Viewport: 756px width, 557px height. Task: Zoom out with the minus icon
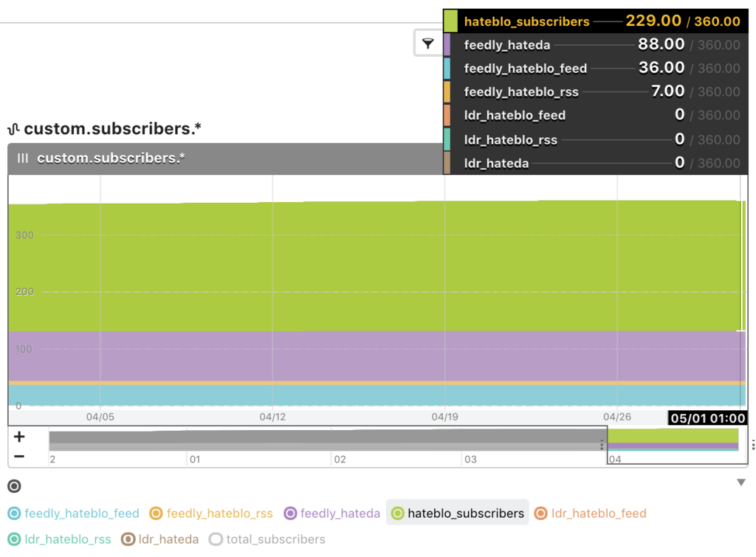pyautogui.click(x=19, y=456)
